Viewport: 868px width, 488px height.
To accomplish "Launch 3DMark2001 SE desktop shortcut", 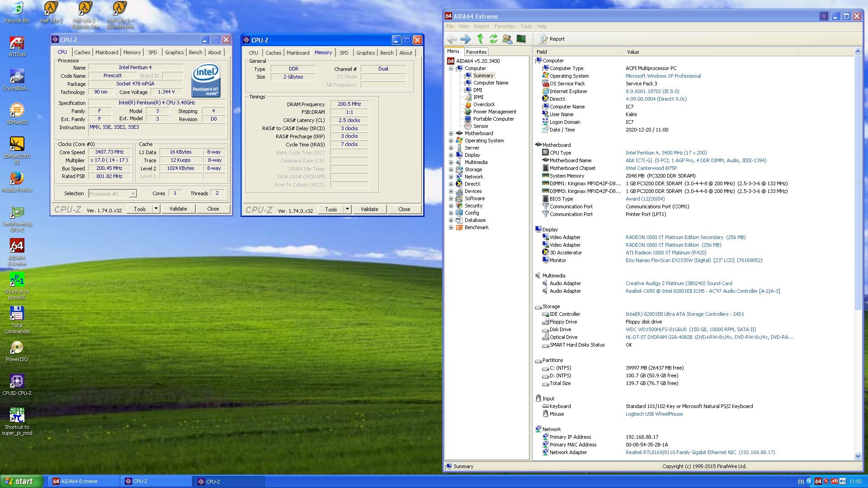I will point(17,150).
